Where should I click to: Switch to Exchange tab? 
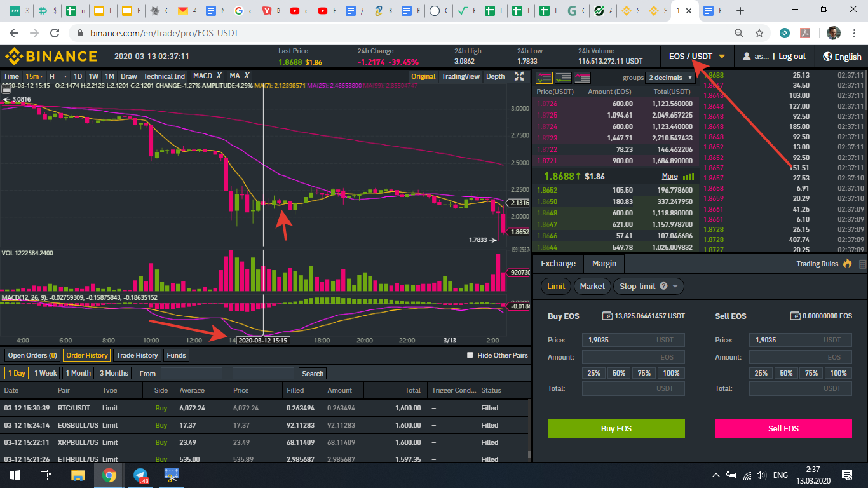tap(558, 264)
